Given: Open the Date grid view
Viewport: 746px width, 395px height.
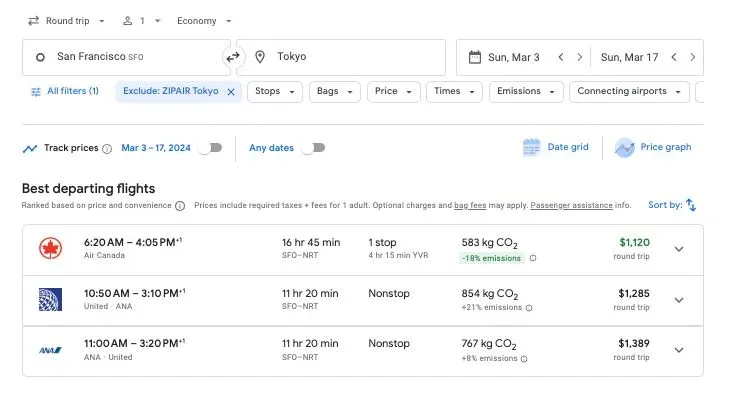Looking at the screenshot, I should (x=556, y=148).
